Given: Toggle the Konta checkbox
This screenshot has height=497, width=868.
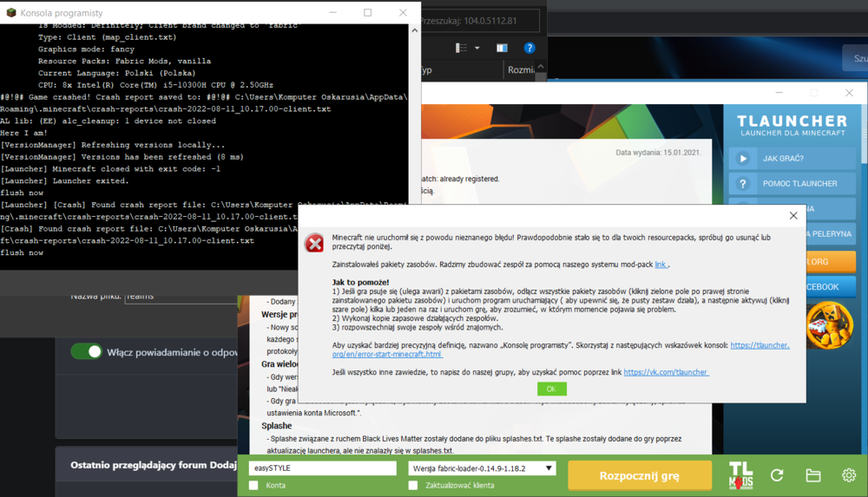Looking at the screenshot, I should coord(253,486).
